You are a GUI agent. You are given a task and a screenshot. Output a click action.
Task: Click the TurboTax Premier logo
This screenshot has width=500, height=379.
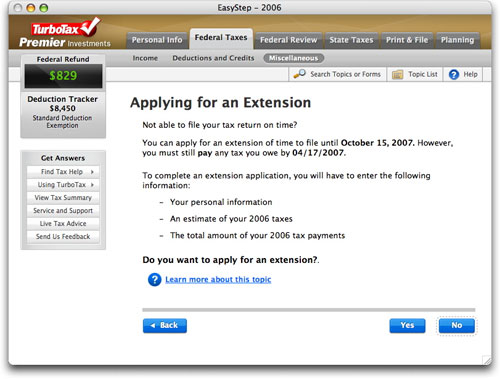tap(65, 33)
